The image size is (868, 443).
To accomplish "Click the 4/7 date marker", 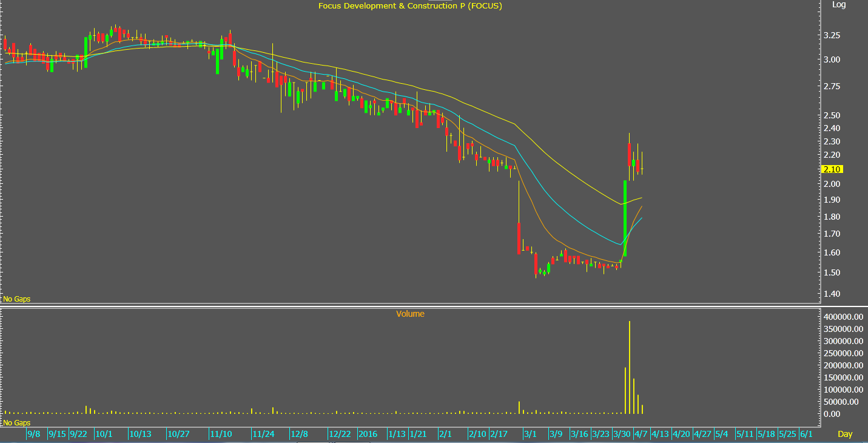I will (x=642, y=434).
